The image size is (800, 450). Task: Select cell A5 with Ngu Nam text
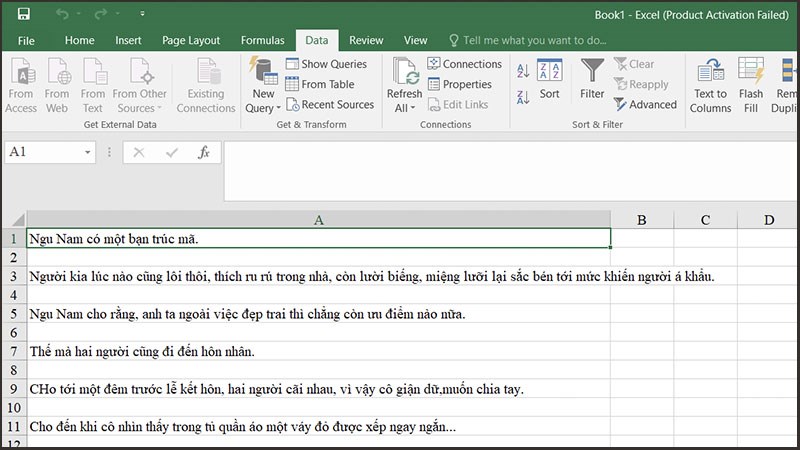318,314
